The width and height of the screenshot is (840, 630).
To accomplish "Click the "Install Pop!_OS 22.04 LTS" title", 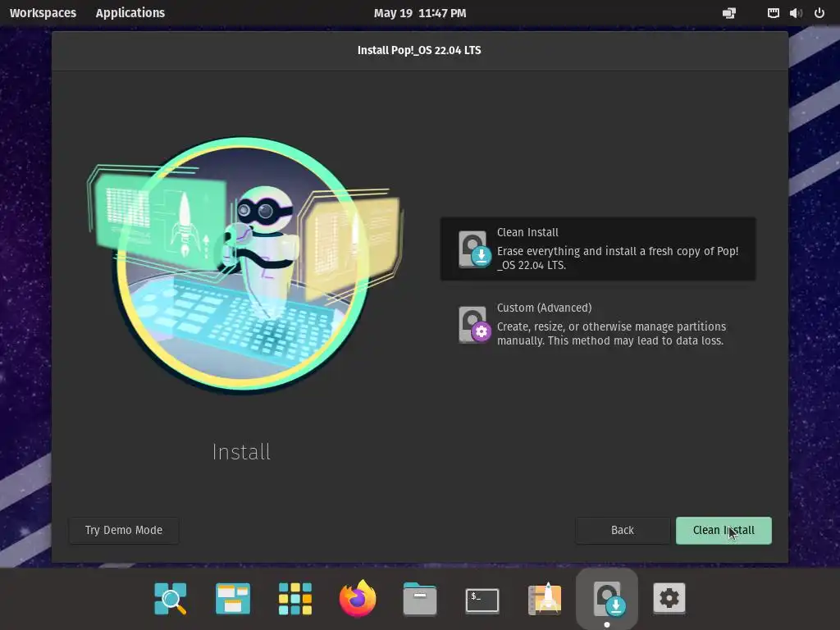I will click(419, 50).
